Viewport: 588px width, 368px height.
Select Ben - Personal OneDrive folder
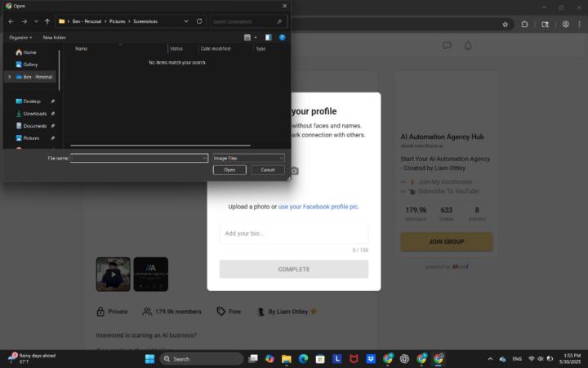[34, 77]
